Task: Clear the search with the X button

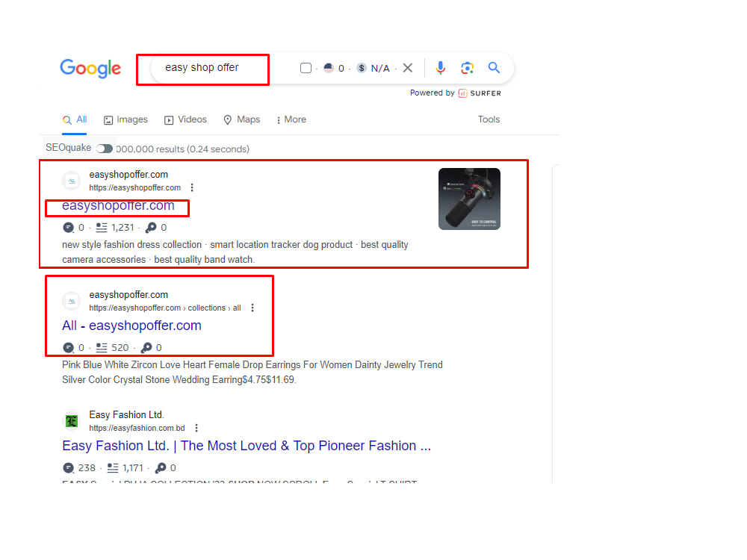Action: [x=408, y=68]
